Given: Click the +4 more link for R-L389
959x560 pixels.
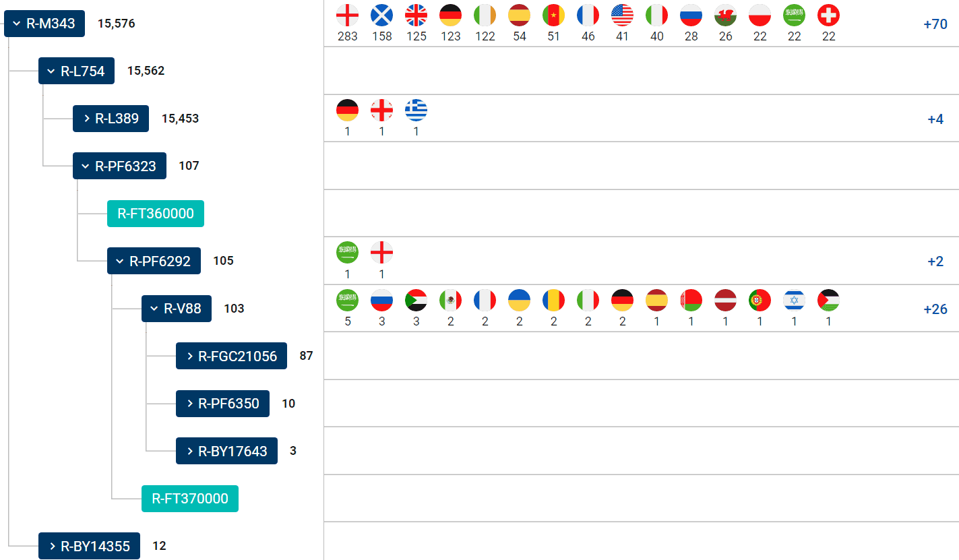Looking at the screenshot, I should [x=935, y=119].
